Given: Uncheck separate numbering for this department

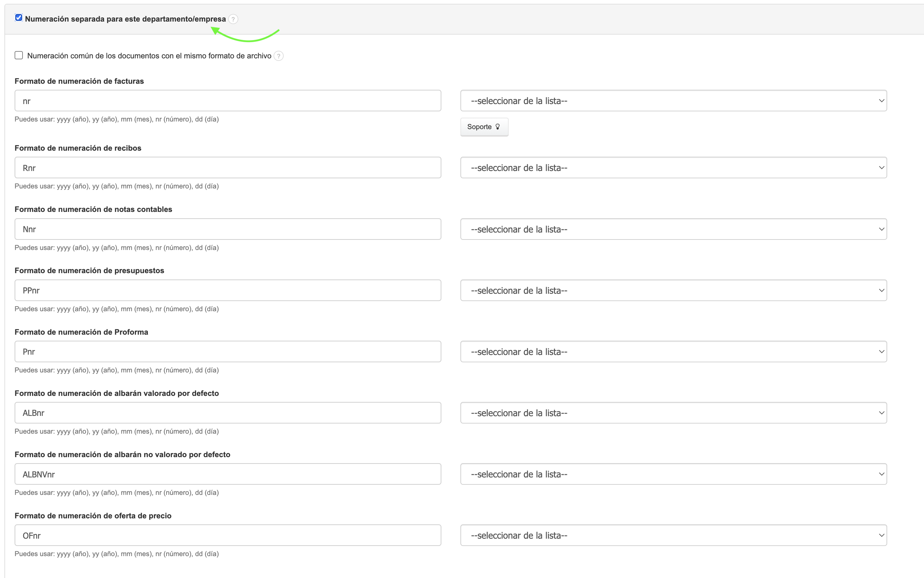Looking at the screenshot, I should [x=19, y=17].
